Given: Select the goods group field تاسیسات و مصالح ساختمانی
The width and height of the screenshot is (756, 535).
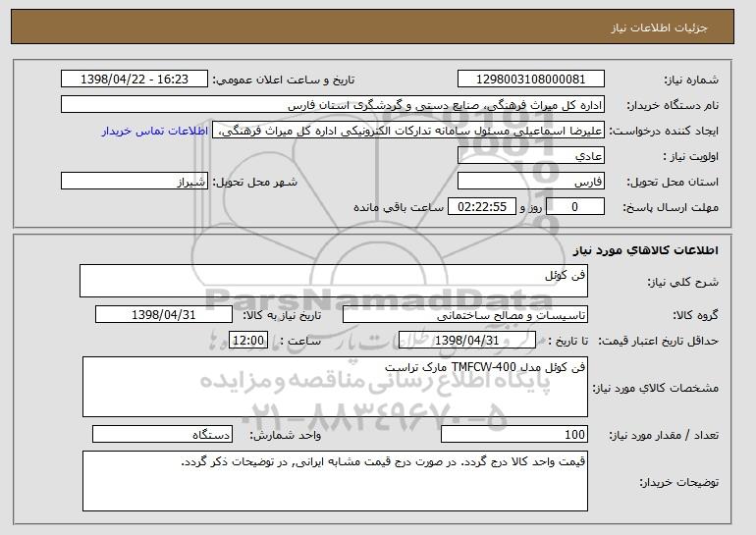Looking at the screenshot, I should pos(465,315).
